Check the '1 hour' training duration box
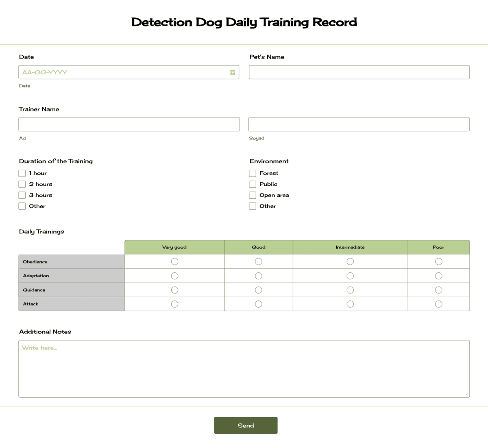Viewport: 488px width, 448px height. 22,173
